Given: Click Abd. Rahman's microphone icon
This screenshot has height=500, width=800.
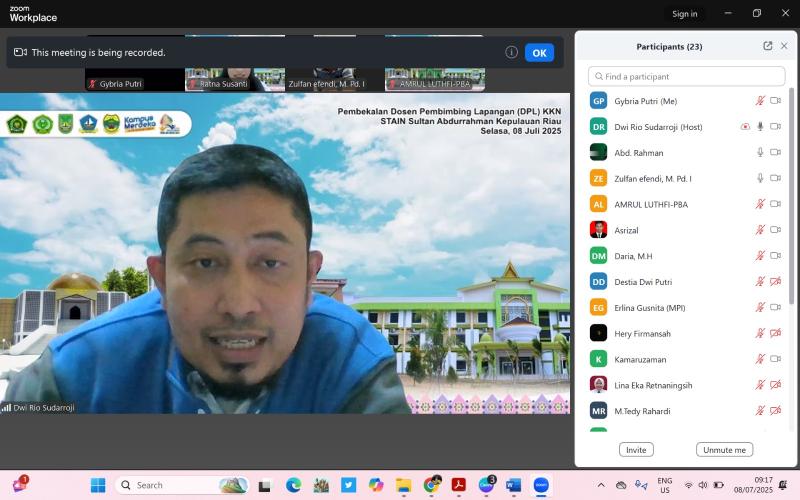Looking at the screenshot, I should pyautogui.click(x=760, y=152).
